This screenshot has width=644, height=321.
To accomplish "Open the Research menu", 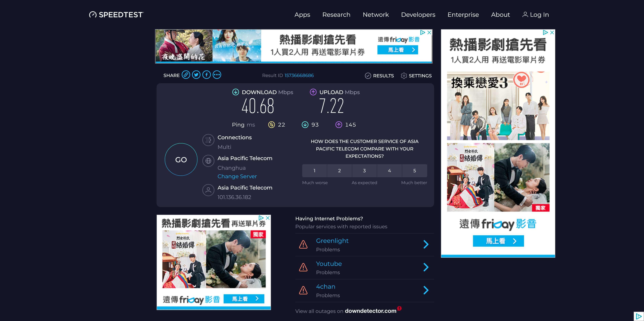I will coord(336,15).
